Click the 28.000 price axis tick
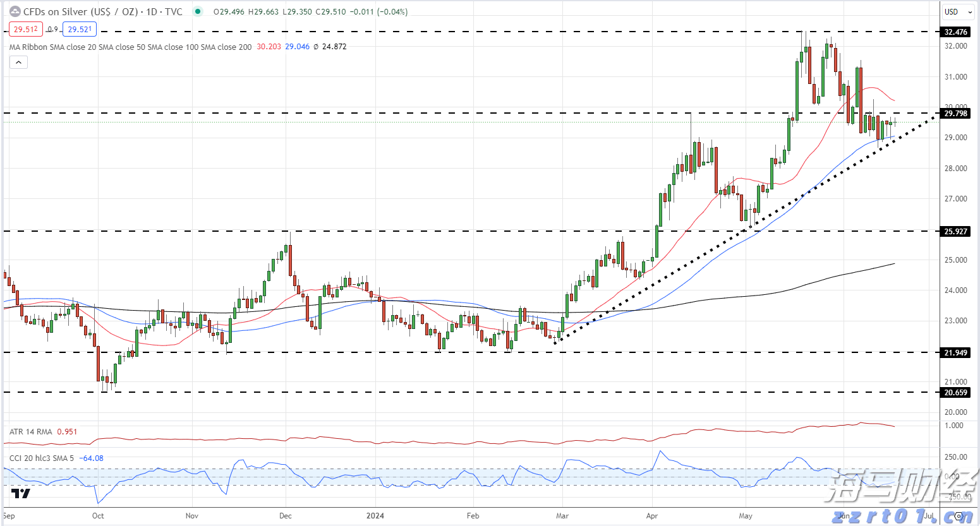 click(956, 169)
